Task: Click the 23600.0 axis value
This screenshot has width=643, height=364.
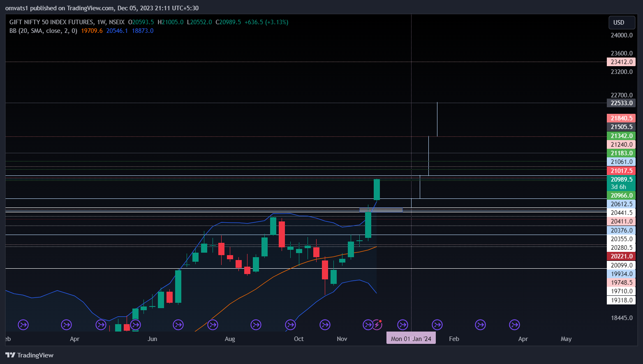Action: 622,53
